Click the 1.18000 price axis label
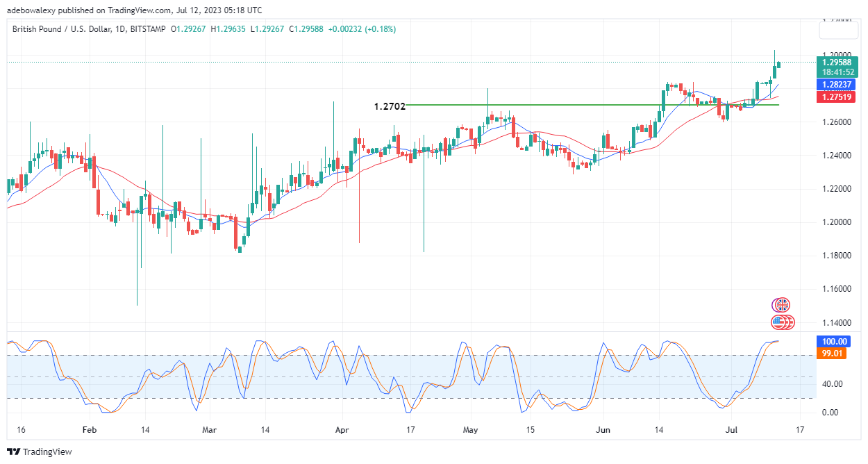Image resolution: width=868 pixels, height=464 pixels. 836,256
